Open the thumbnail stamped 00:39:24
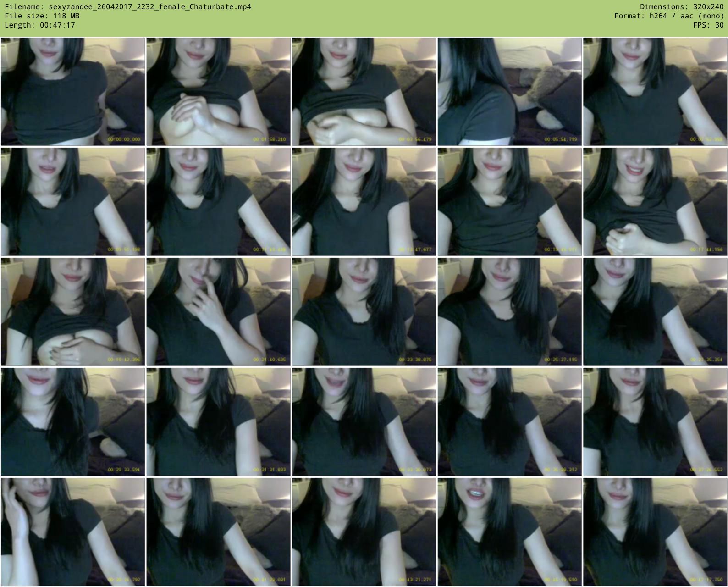 (73, 532)
